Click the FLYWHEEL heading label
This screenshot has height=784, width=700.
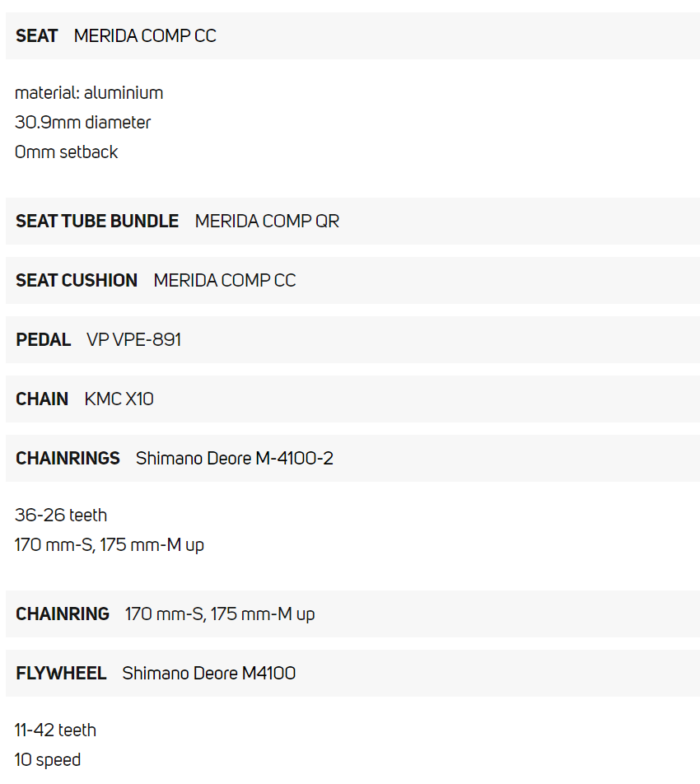tap(61, 674)
